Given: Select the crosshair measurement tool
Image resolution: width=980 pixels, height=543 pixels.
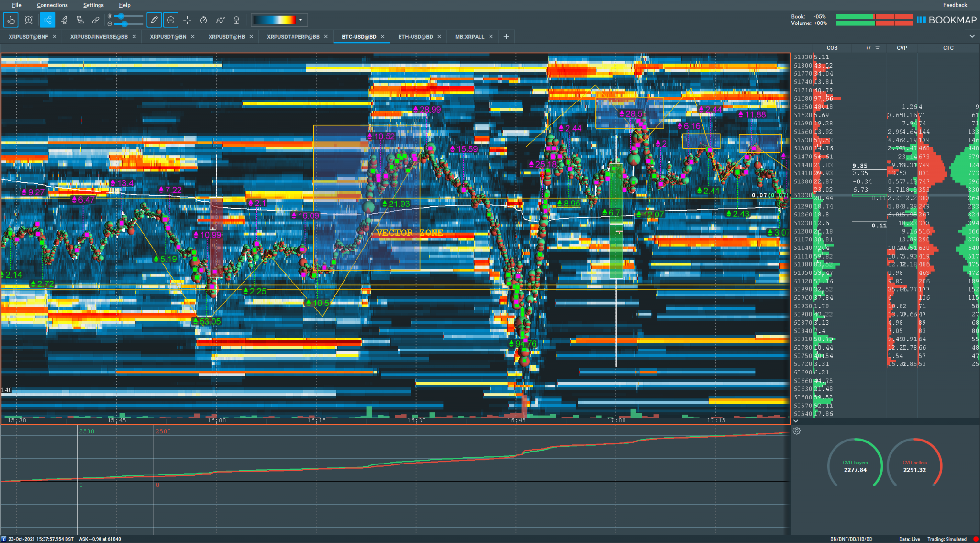Looking at the screenshot, I should [x=188, y=20].
